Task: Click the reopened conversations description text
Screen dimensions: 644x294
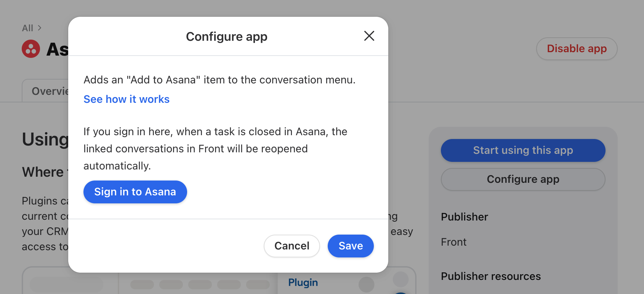Action: pos(215,149)
